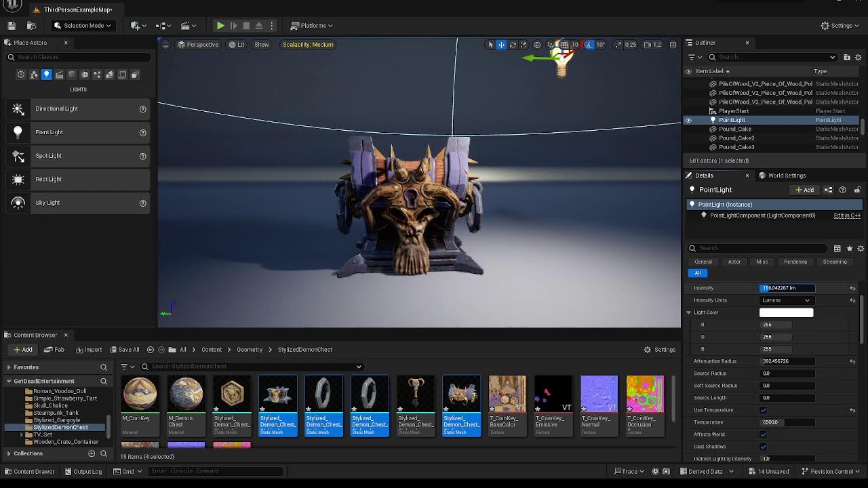Toggle PointLight visibility eye in Outliner
The height and width of the screenshot is (488, 868).
688,120
